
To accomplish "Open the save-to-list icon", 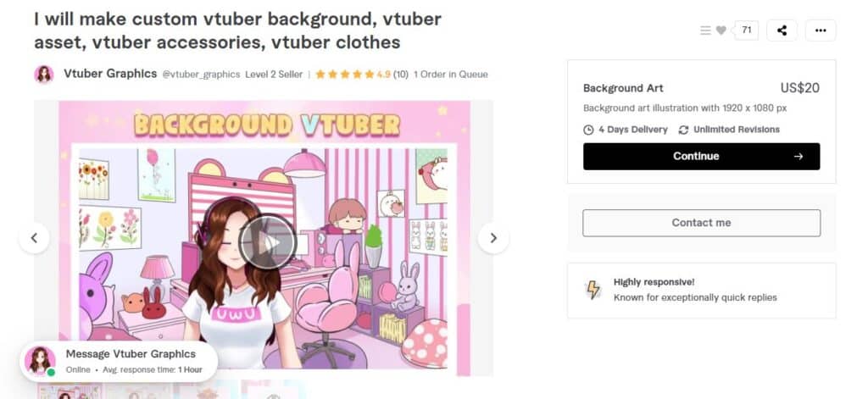I will [705, 30].
